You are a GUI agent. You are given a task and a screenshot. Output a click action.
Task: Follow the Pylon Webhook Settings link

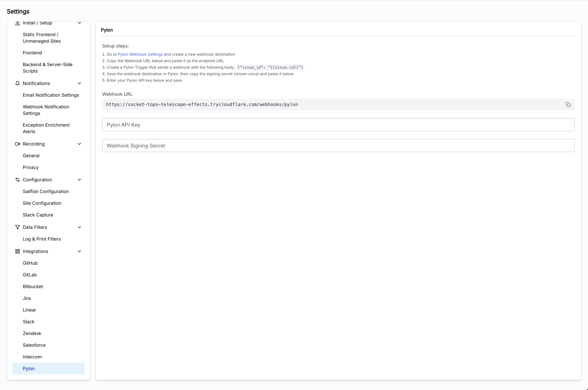click(140, 54)
